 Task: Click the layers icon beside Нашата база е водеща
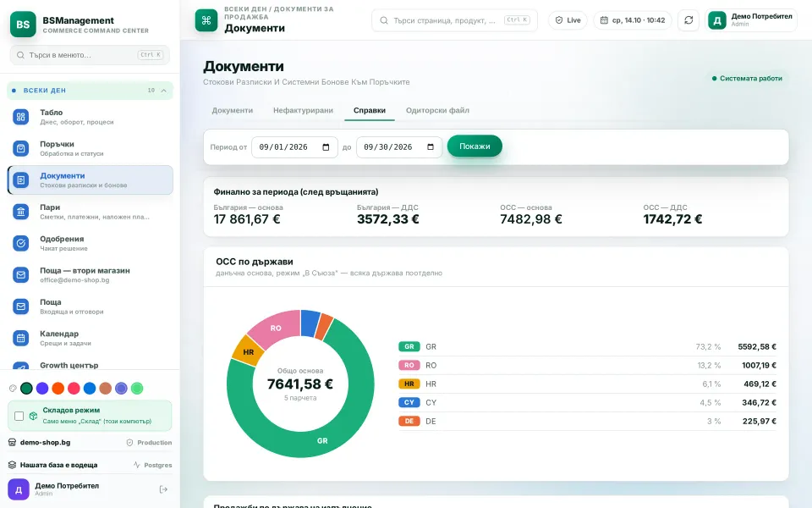pyautogui.click(x=12, y=465)
